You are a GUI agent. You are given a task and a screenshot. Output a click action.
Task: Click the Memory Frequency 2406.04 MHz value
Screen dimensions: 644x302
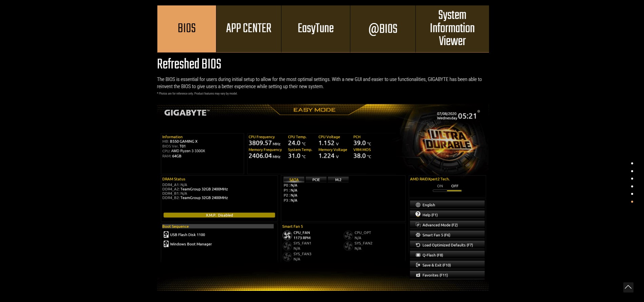265,156
